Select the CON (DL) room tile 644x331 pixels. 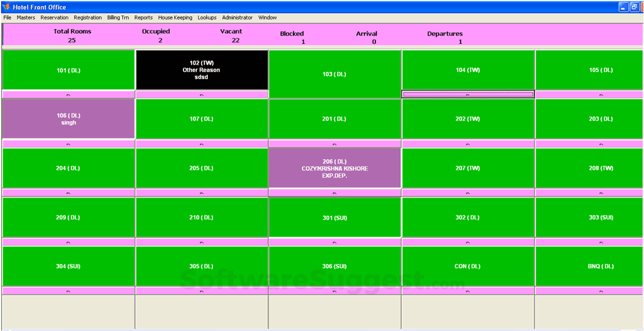coord(468,266)
